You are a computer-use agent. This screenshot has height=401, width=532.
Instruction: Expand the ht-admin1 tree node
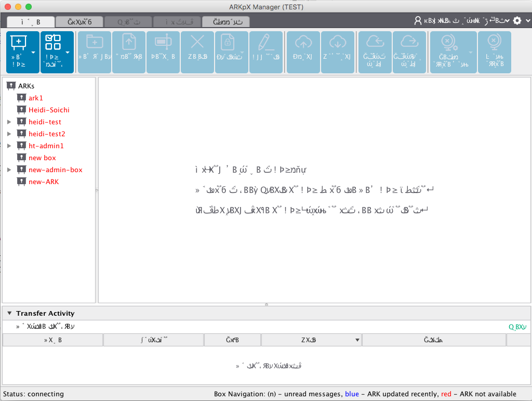click(x=9, y=146)
